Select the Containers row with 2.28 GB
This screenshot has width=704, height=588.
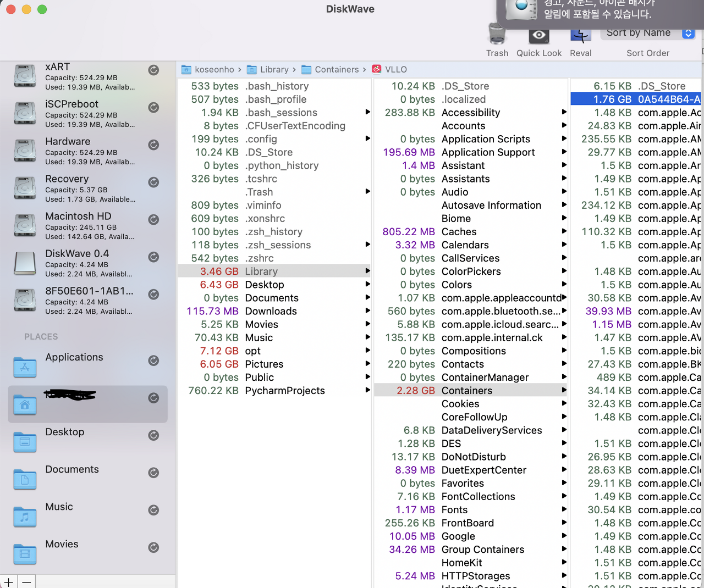pos(471,391)
